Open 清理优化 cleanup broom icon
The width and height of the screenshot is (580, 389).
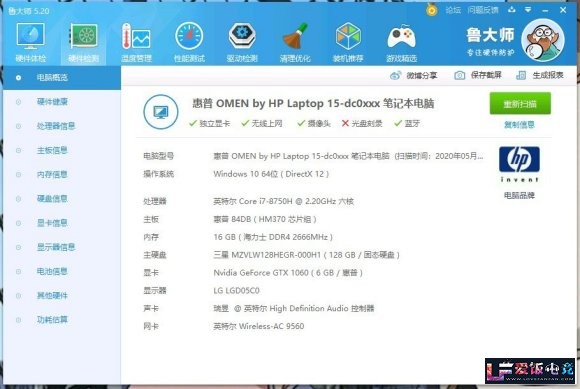295,42
